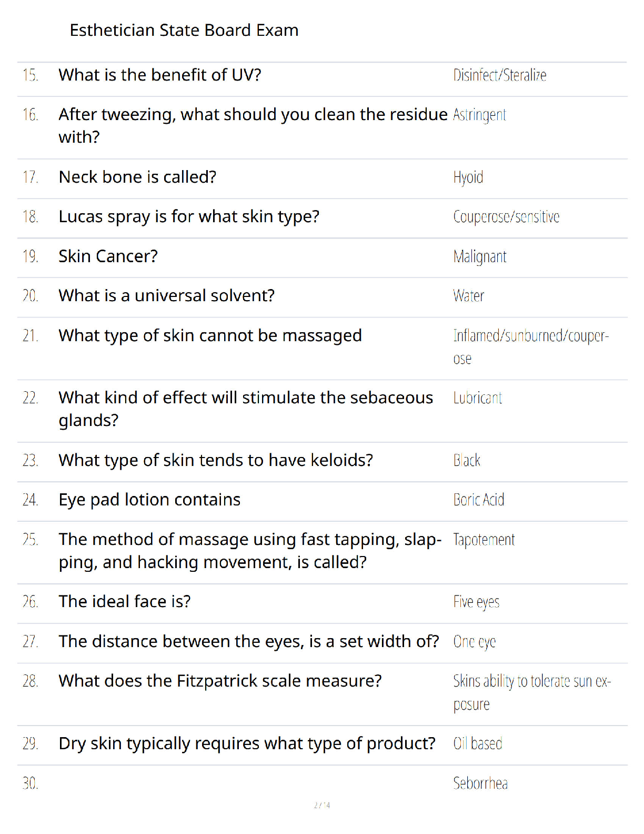Click the 'Disinfect/Steralize' answer
This screenshot has height=834, width=644.
click(x=500, y=75)
